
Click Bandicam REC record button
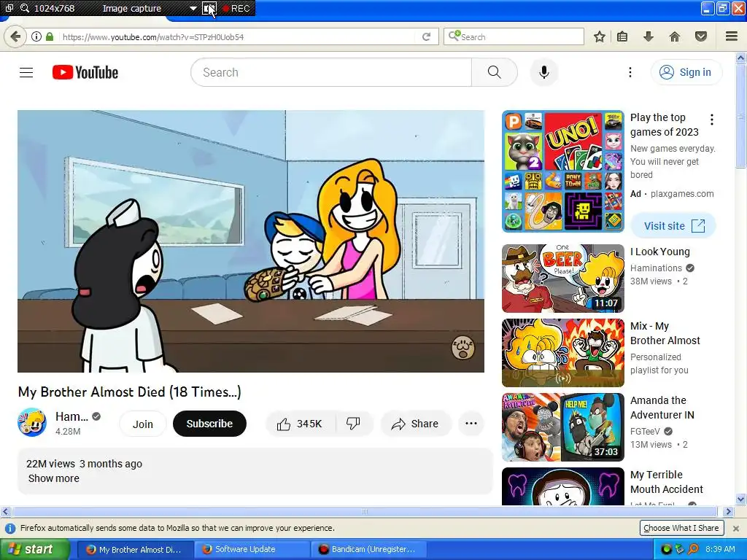236,9
